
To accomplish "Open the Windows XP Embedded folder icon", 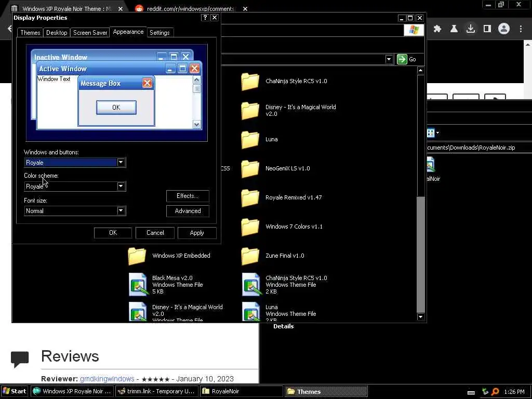I will point(137,256).
